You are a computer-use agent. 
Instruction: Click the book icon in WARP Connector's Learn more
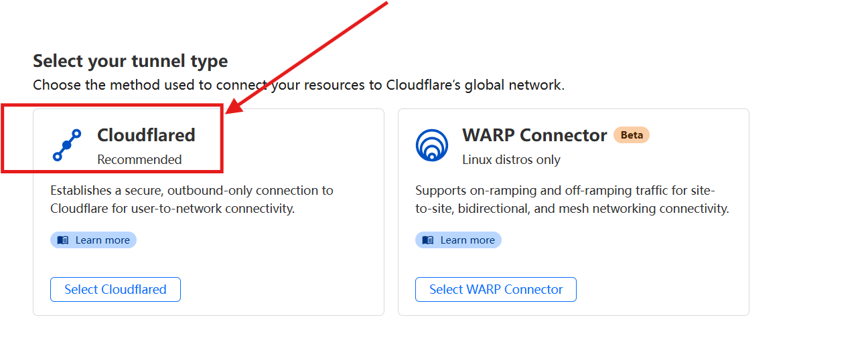(428, 240)
